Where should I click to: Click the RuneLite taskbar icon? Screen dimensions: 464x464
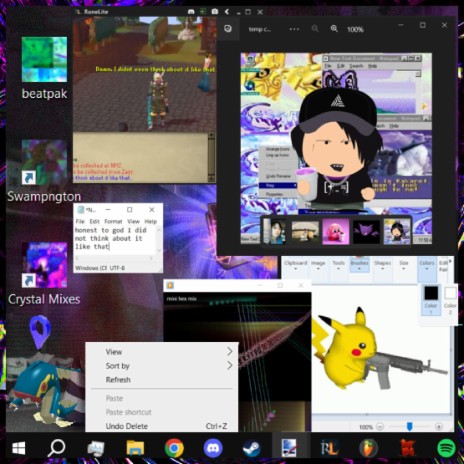tap(329, 448)
